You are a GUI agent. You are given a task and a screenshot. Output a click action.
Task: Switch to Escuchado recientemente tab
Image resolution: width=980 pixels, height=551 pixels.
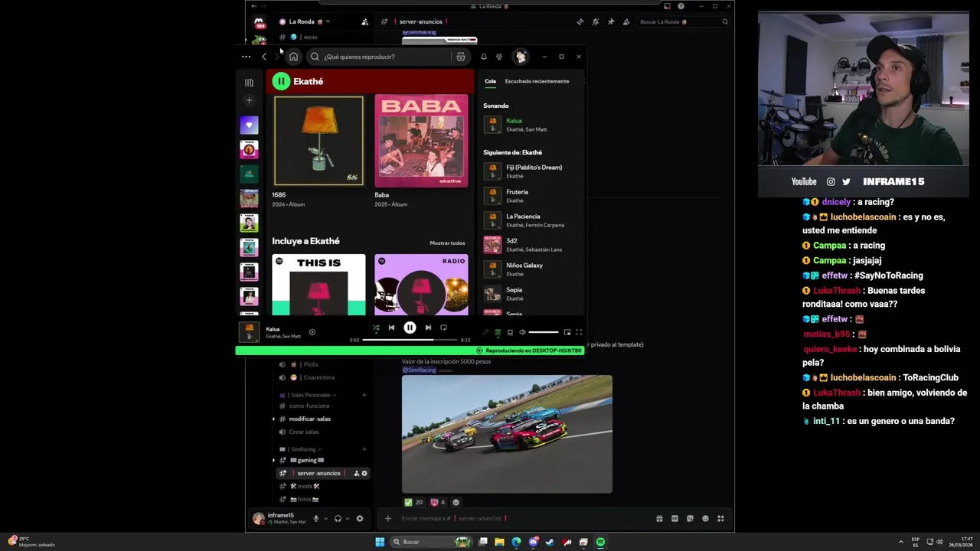click(537, 81)
